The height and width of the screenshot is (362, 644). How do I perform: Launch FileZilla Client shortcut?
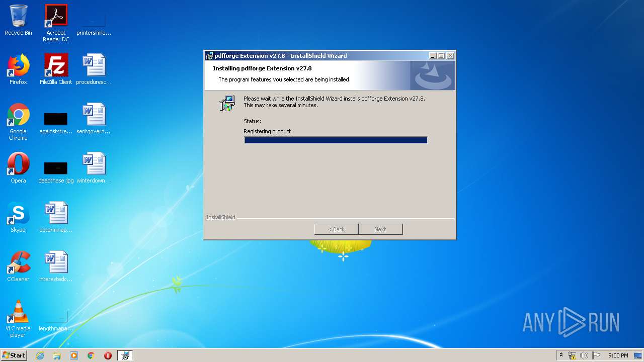tap(56, 69)
